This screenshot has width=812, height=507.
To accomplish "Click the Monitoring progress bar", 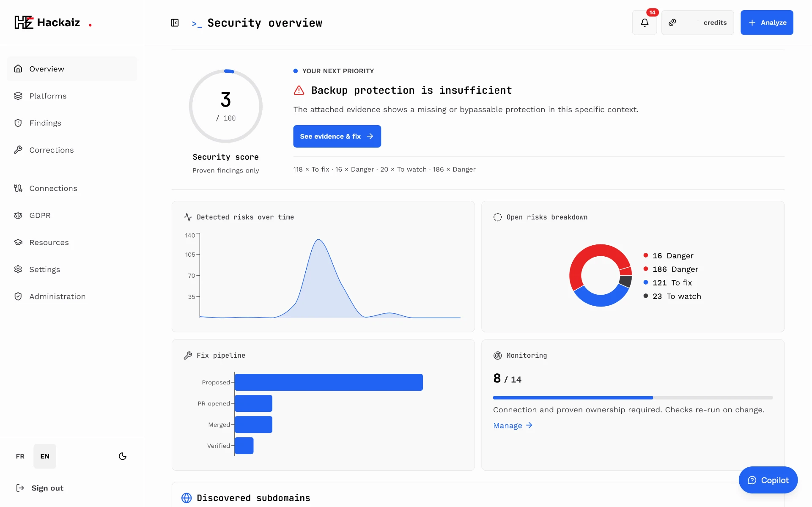I will point(633,398).
